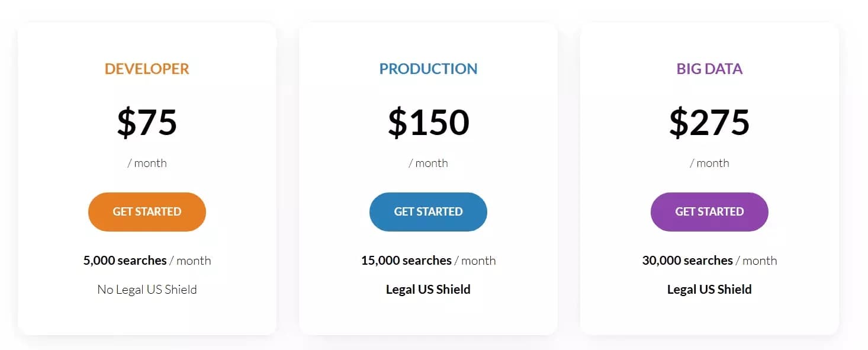Click No Legal US Shield on Developer card

pyautogui.click(x=146, y=289)
